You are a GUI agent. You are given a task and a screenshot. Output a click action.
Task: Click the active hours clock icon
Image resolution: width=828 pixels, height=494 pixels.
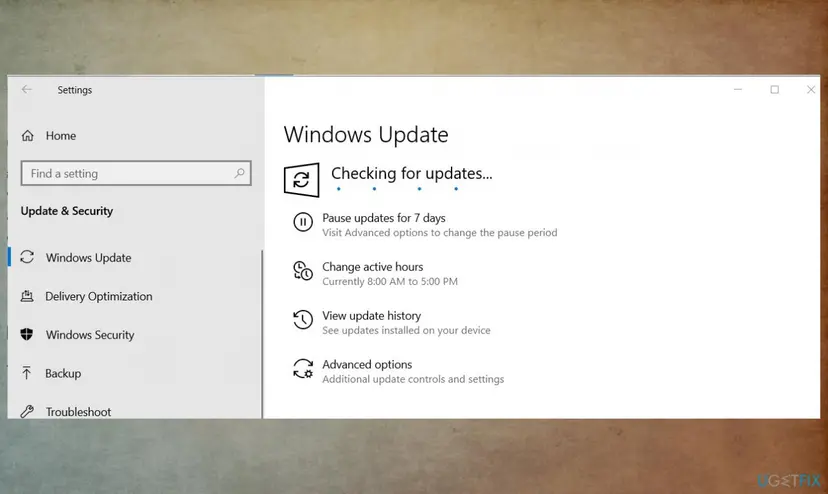coord(303,271)
